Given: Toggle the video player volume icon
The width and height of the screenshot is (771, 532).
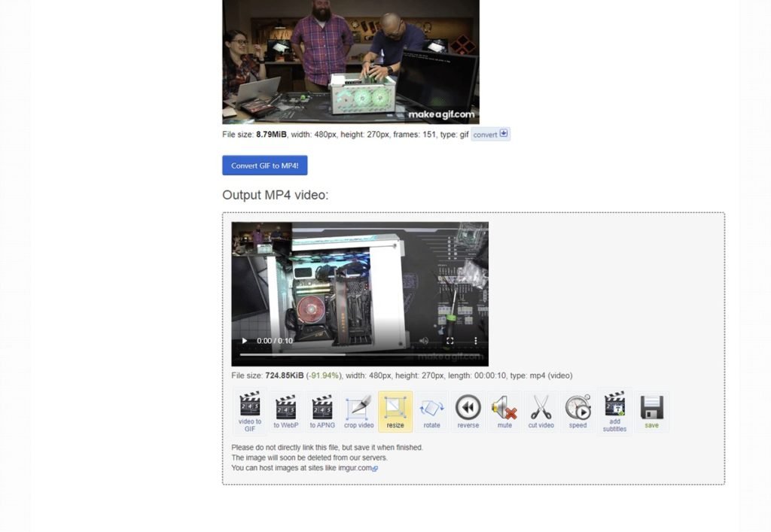Looking at the screenshot, I should click(x=424, y=340).
